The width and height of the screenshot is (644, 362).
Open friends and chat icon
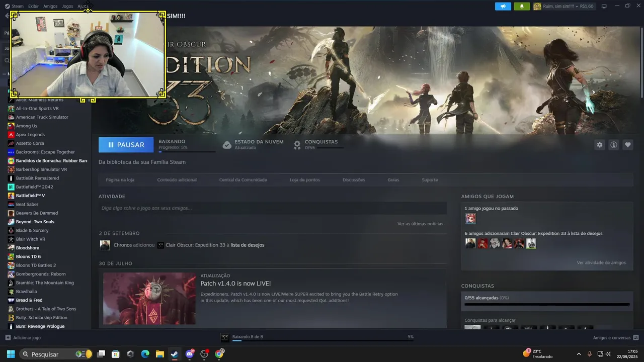click(636, 338)
